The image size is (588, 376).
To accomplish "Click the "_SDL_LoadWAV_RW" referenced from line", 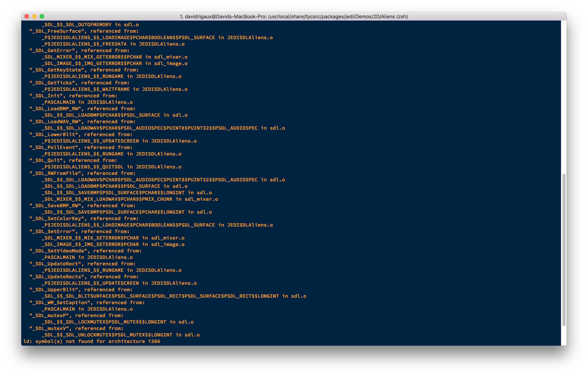I will tap(83, 122).
